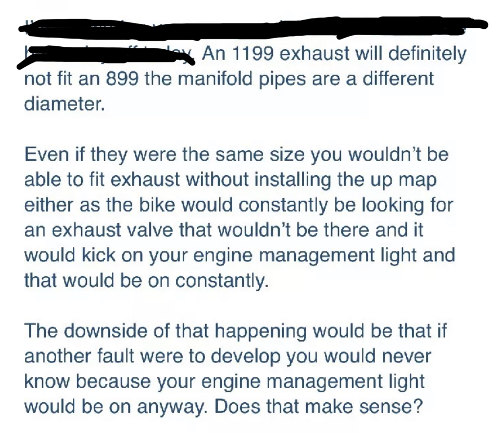Click the word kick

pyautogui.click(x=99, y=255)
